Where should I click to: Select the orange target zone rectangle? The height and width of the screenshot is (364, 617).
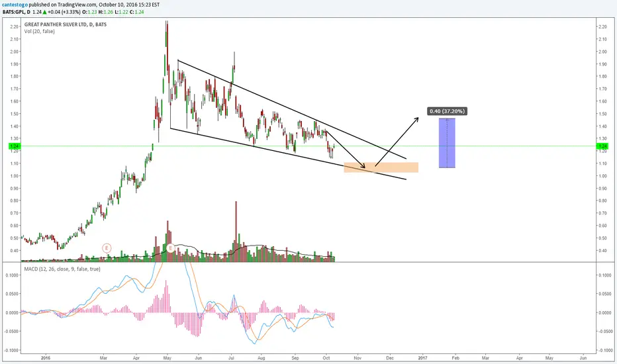click(x=381, y=167)
